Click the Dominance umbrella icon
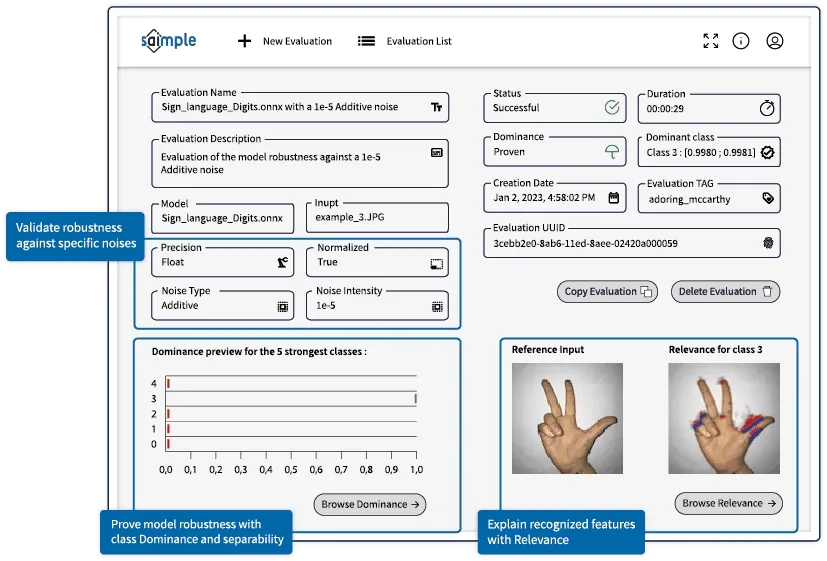The width and height of the screenshot is (827, 561). point(612,152)
